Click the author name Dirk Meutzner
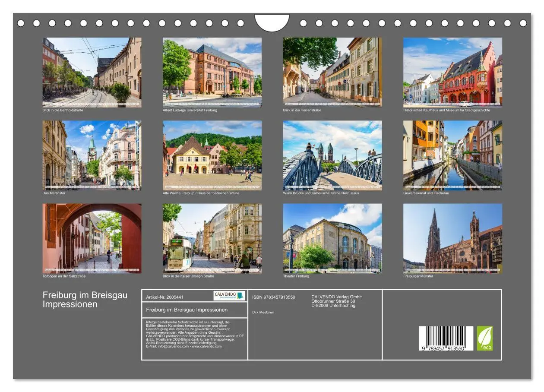 point(263,312)
